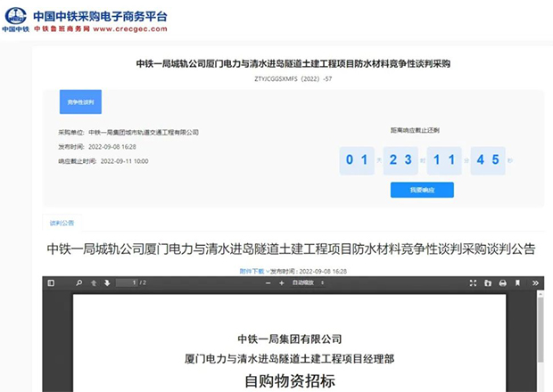
Task: Go to previous PDF page arrow
Action: click(x=94, y=282)
